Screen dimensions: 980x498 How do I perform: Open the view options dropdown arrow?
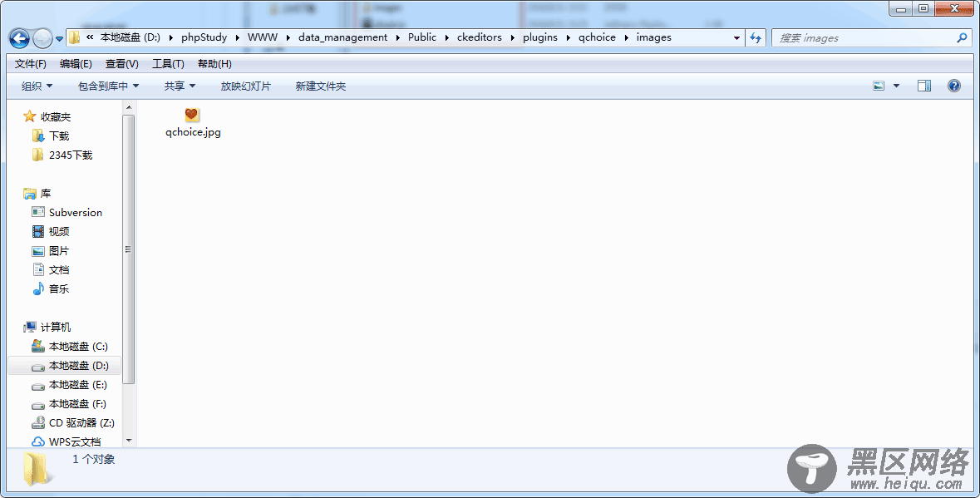(896, 86)
